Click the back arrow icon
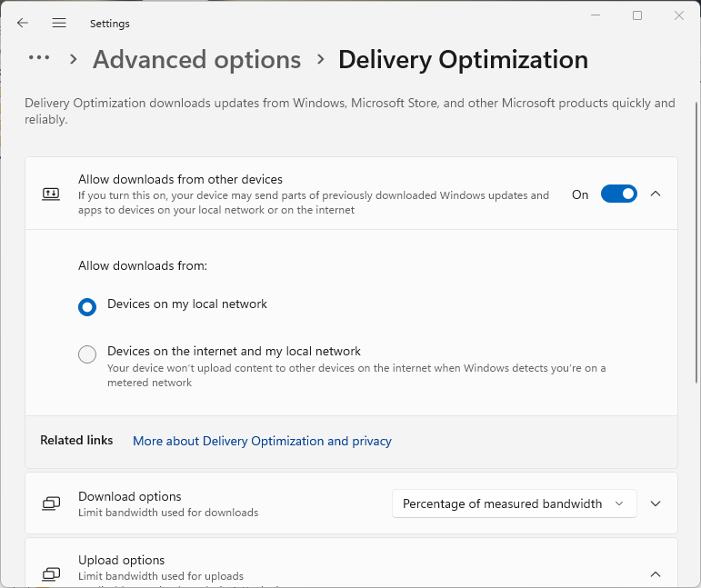 23,23
